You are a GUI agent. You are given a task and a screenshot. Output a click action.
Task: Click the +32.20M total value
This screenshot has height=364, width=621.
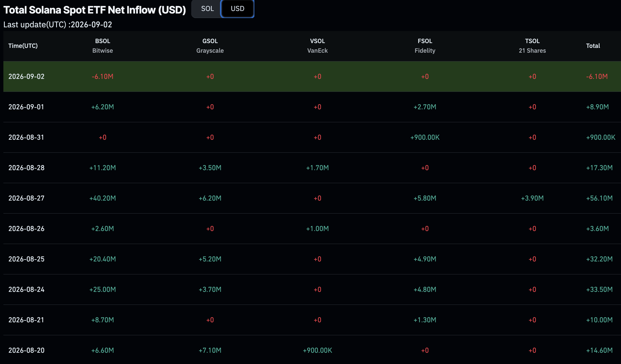tap(600, 259)
